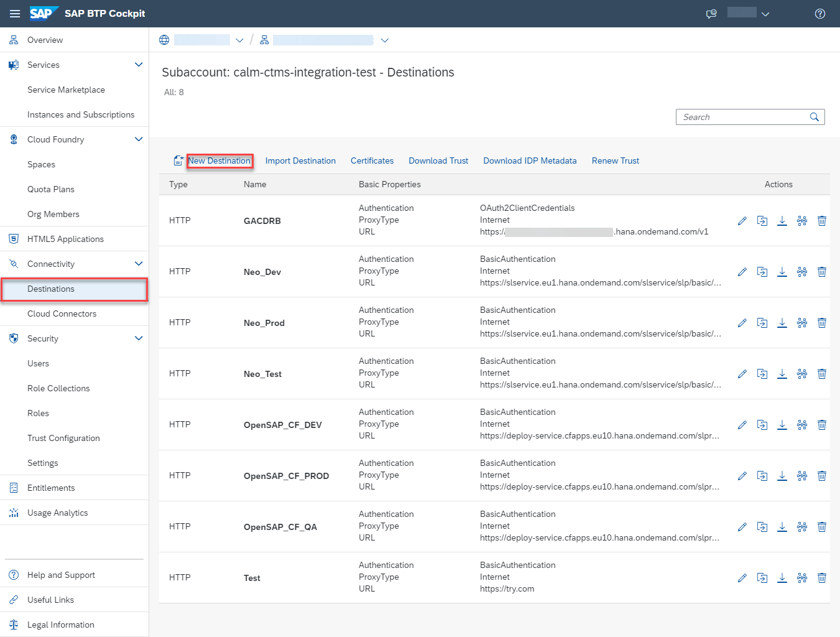Click Renew Trust
Screen dimensions: 840x637
616,160
